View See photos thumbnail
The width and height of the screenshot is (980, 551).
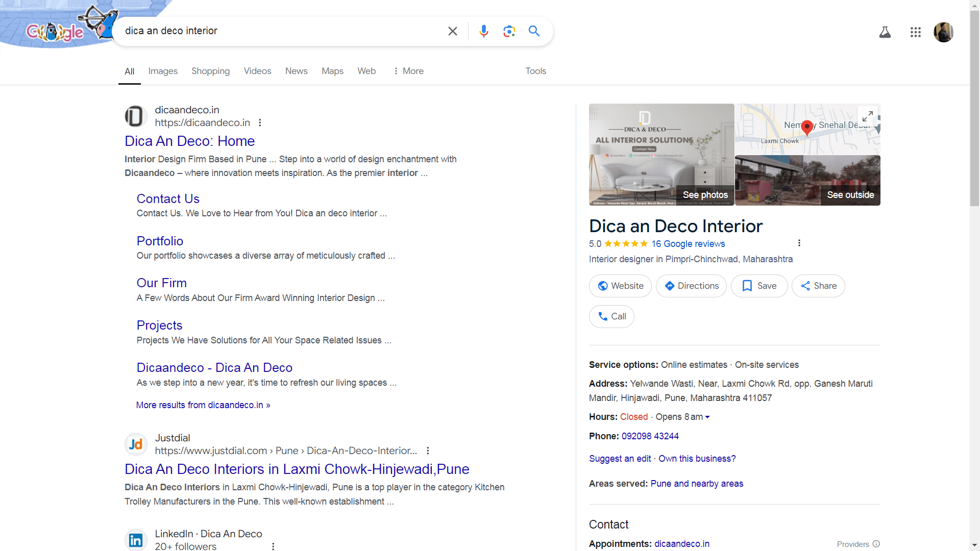(x=661, y=155)
